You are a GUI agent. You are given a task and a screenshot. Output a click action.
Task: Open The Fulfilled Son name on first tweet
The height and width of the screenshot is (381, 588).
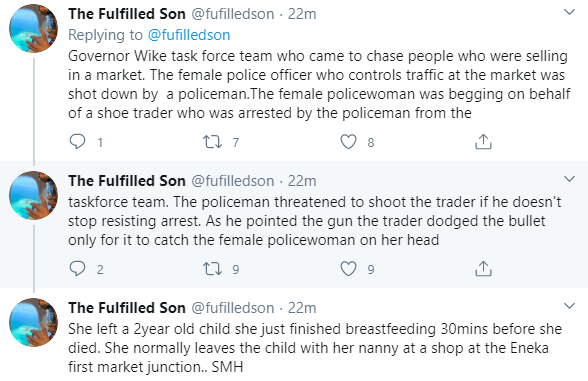(127, 14)
